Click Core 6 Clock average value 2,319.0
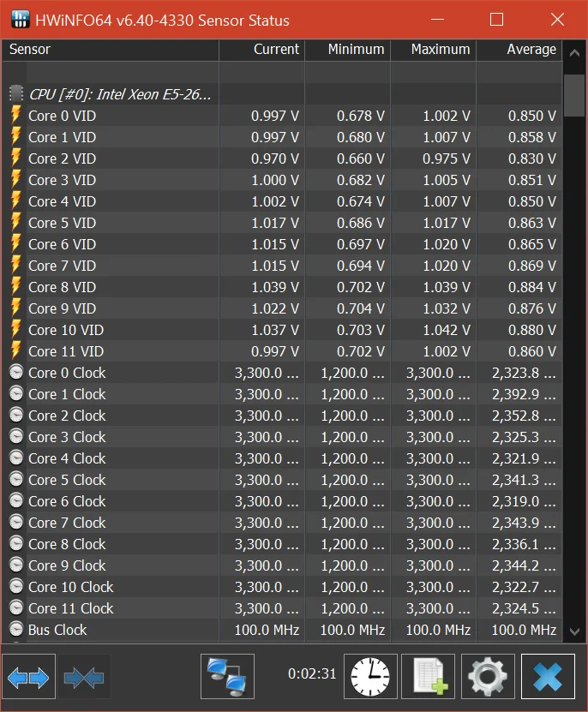This screenshot has height=712, width=588. 524,501
